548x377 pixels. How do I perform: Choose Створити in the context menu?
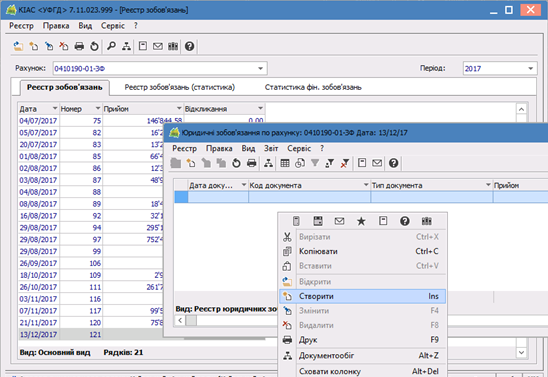tap(363, 296)
